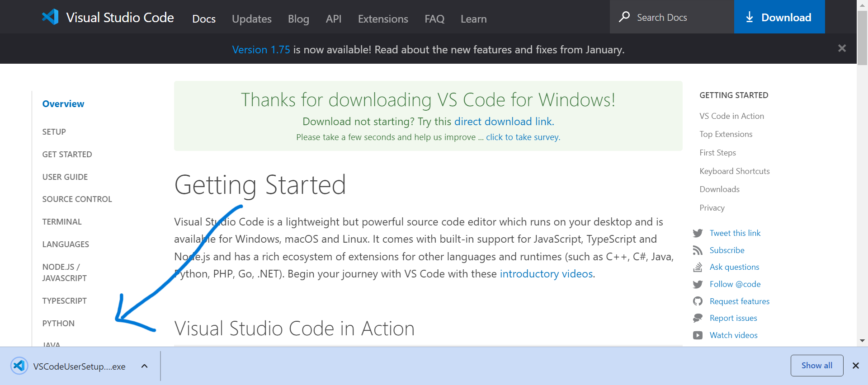This screenshot has width=868, height=385.
Task: Close the browser downloads bar
Action: pyautogui.click(x=855, y=366)
